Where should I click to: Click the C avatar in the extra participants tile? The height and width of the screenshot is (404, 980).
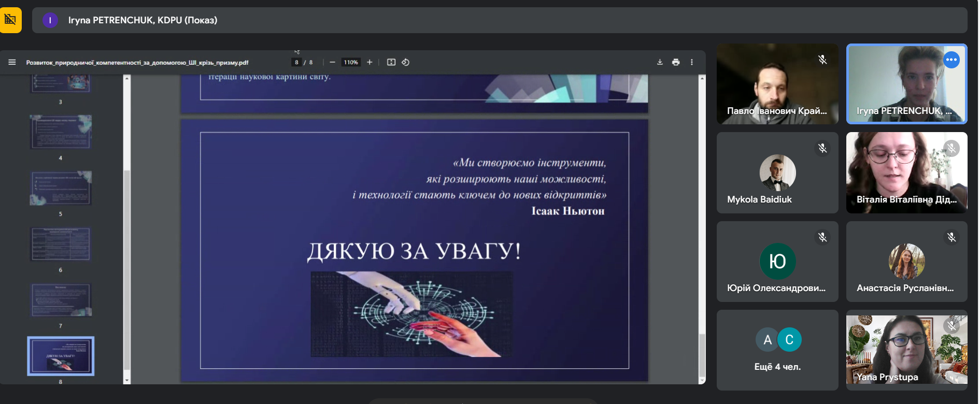coord(789,340)
